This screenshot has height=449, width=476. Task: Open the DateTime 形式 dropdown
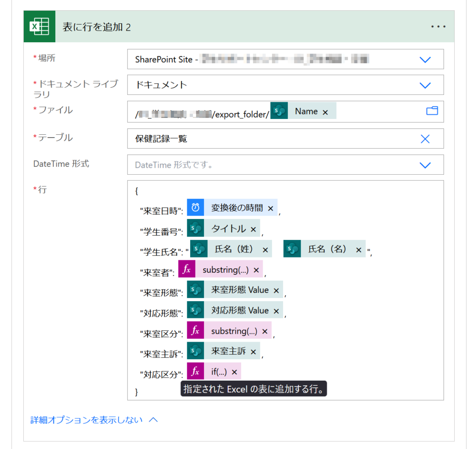424,165
